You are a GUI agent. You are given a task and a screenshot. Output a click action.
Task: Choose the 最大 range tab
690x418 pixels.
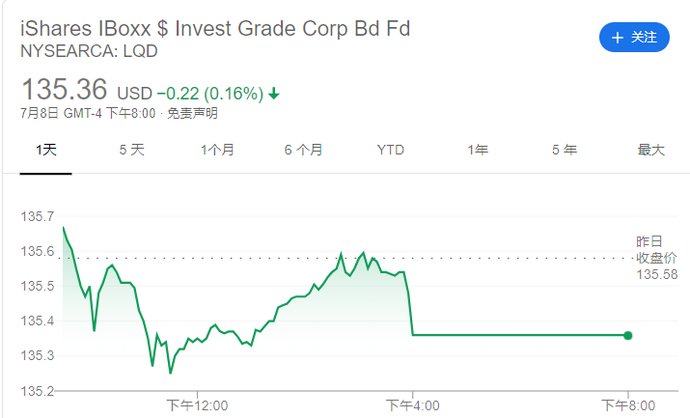click(651, 150)
